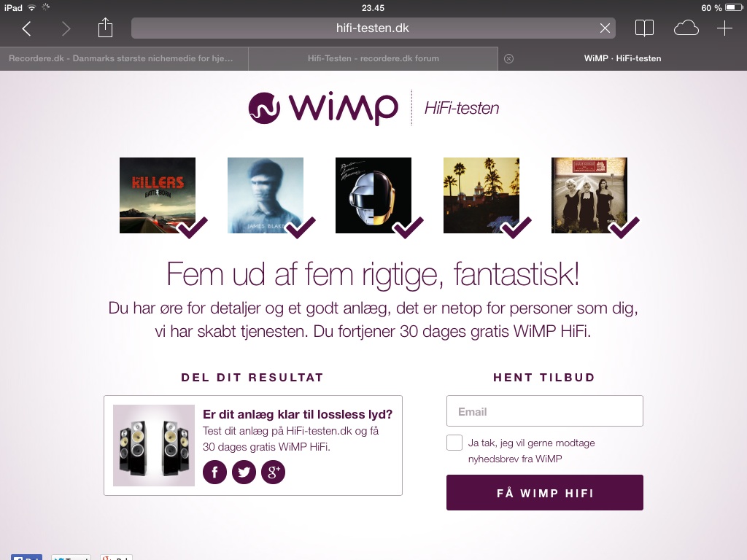Screen dimensions: 747x560
Task: Click the Email input field
Action: 544,411
